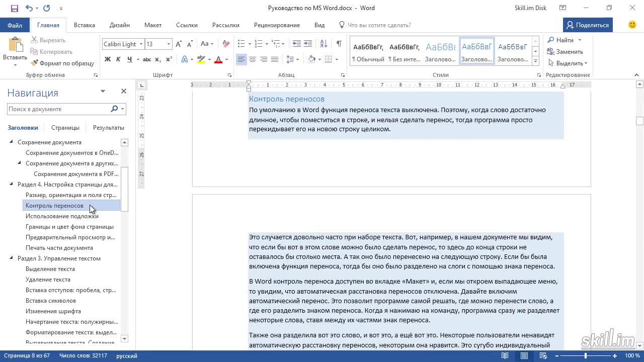Switch to Read Mode view
644x362 pixels.
point(505,356)
